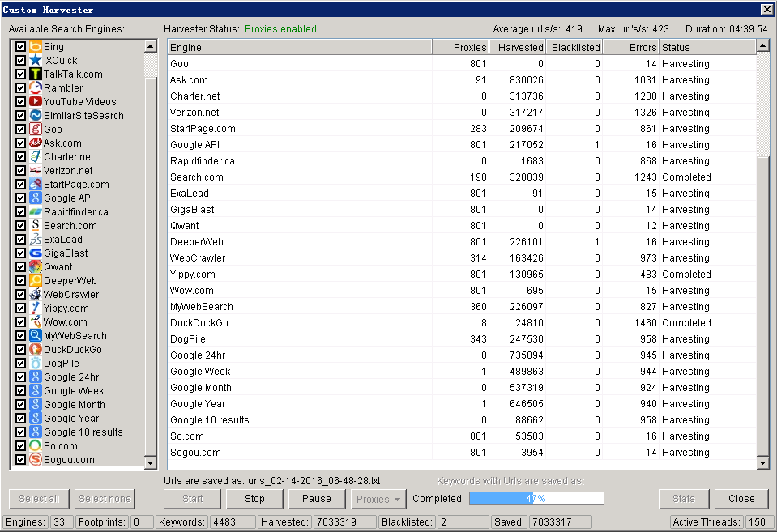777x532 pixels.
Task: Click the Select none button
Action: [x=105, y=499]
